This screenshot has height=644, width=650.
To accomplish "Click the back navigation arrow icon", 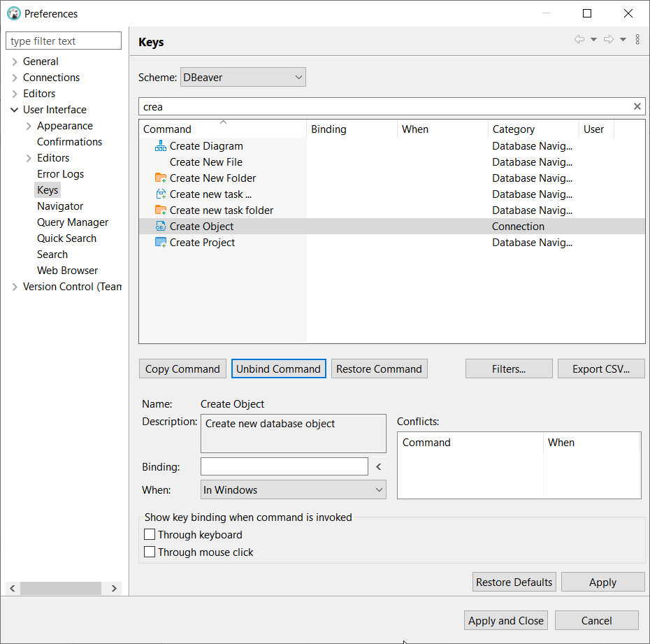I will [579, 39].
